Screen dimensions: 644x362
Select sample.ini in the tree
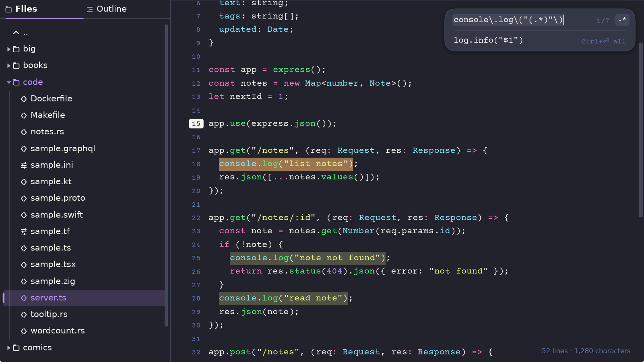coord(84,165)
